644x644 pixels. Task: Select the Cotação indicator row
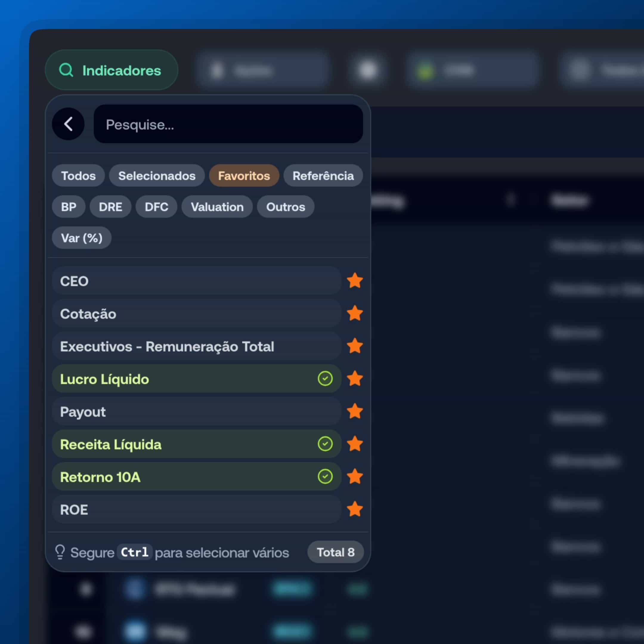coord(197,313)
